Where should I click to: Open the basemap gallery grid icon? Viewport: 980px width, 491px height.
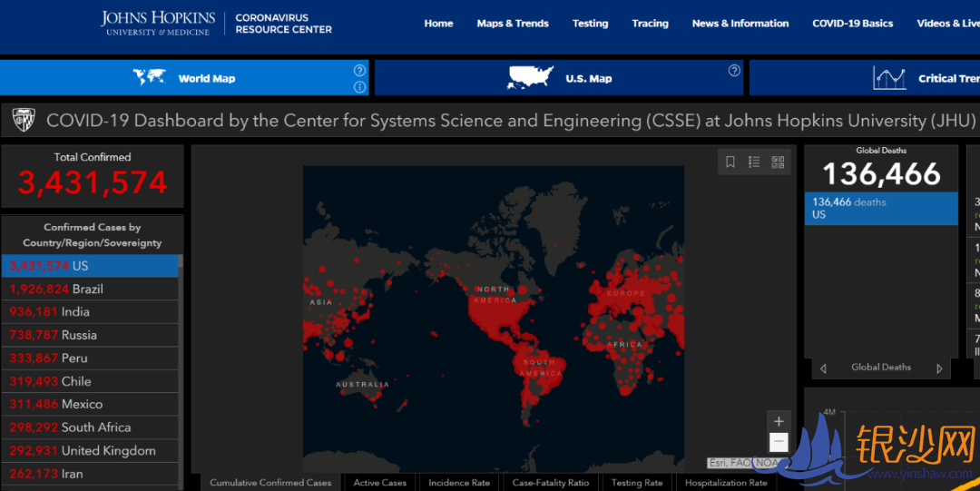coord(778,162)
